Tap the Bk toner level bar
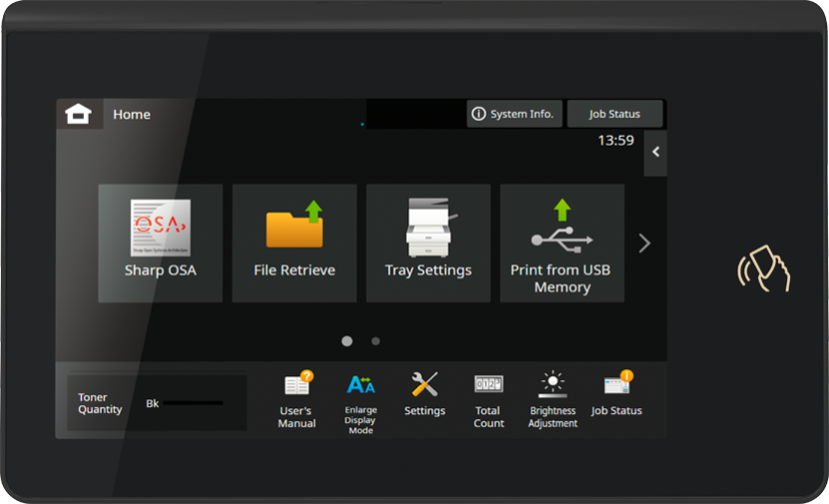The image size is (829, 504). [193, 403]
